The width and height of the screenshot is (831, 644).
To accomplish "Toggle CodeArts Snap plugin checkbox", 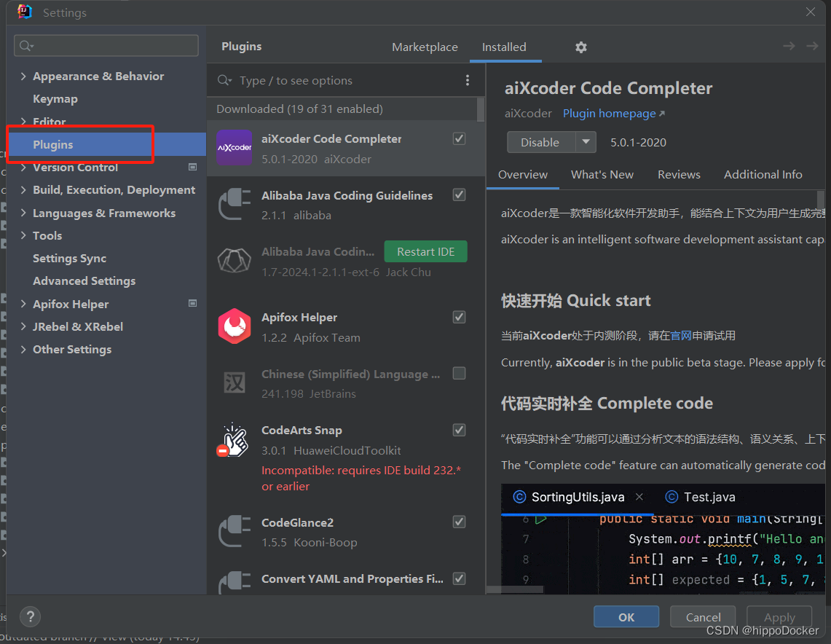I will coord(459,430).
